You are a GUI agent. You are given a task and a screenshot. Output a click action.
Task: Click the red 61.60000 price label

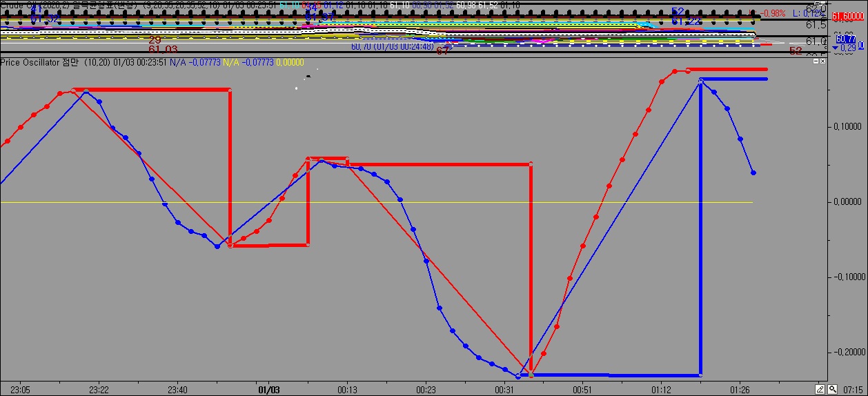point(849,16)
